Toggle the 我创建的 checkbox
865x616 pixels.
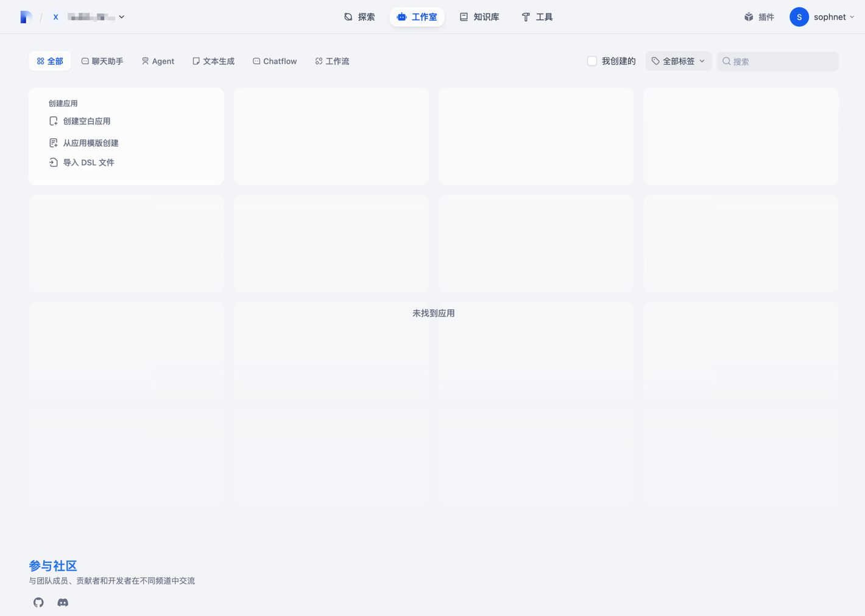[592, 61]
